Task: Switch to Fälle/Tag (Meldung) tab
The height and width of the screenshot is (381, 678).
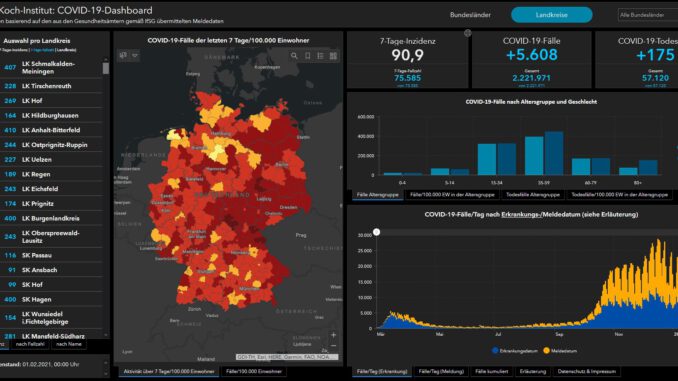Action: point(441,371)
